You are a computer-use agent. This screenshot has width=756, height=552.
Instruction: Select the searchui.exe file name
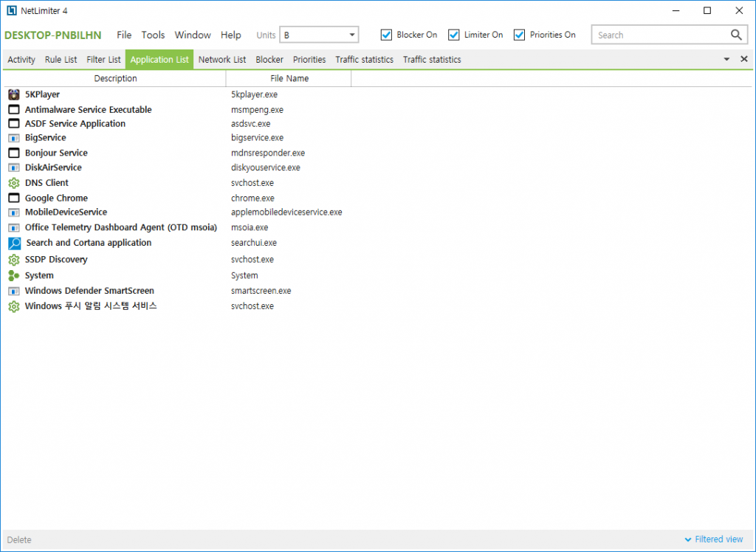pyautogui.click(x=254, y=243)
